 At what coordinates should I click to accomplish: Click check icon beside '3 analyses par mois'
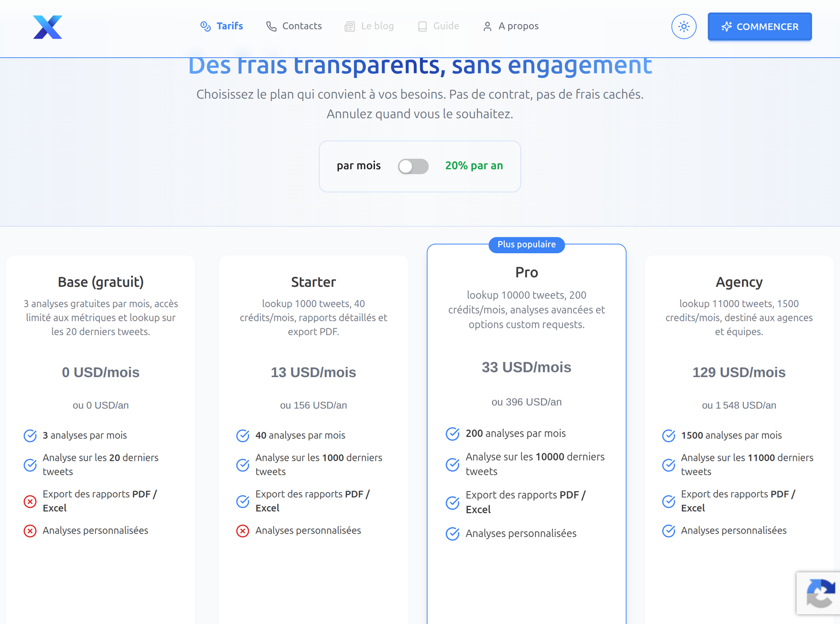tap(30, 436)
